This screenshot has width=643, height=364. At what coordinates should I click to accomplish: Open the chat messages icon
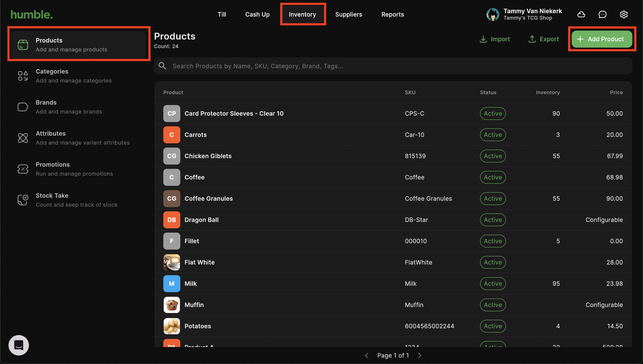[x=603, y=14]
